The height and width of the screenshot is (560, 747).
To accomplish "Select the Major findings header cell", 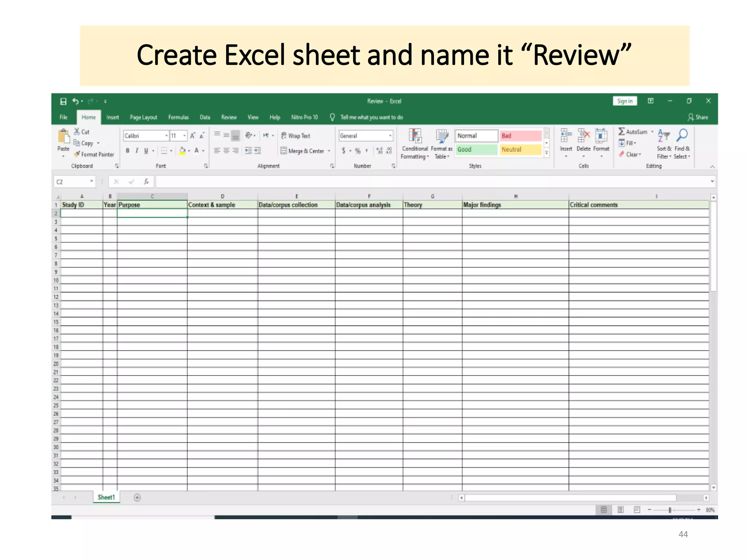I will (515, 205).
